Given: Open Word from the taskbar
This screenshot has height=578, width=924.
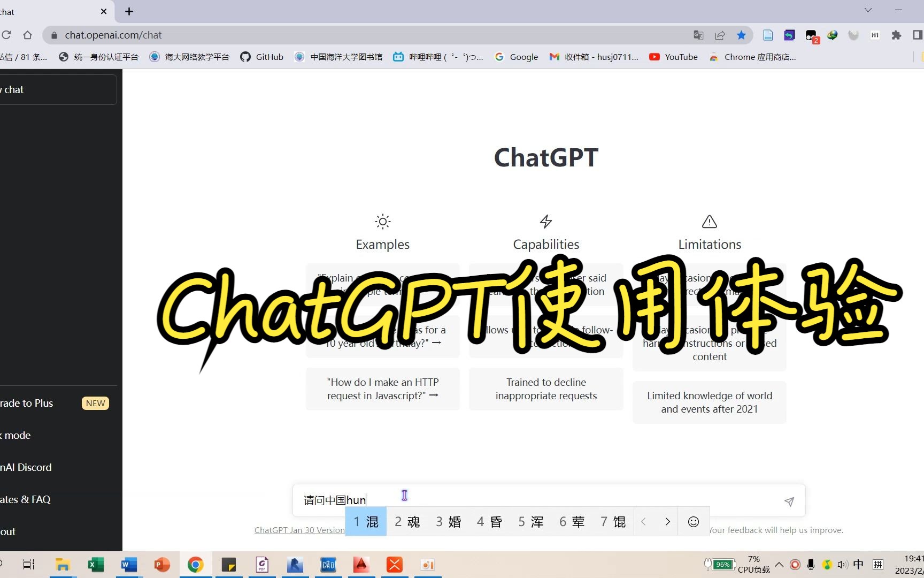Looking at the screenshot, I should coord(129,565).
